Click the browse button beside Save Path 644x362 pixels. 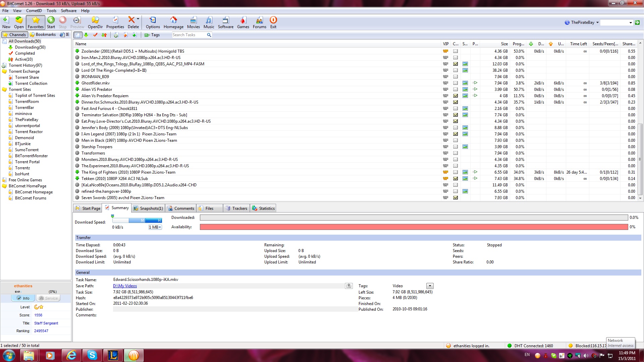[x=349, y=286]
